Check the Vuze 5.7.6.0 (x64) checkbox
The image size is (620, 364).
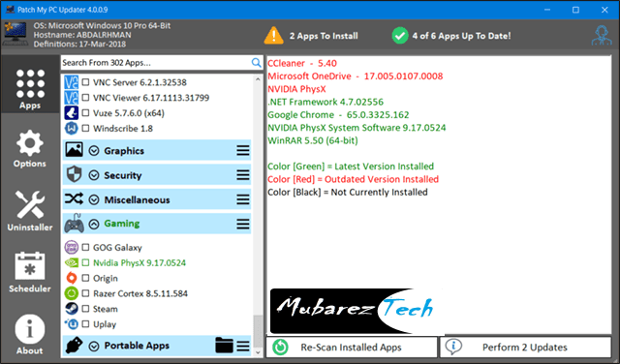[85, 113]
